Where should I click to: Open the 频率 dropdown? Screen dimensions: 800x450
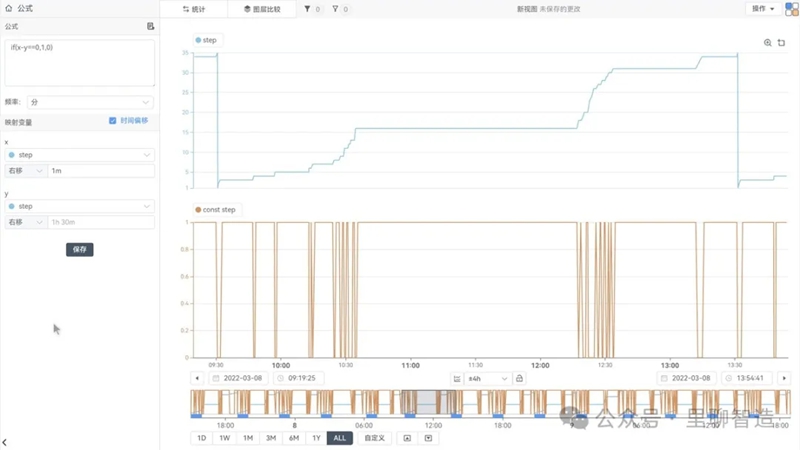pos(90,102)
